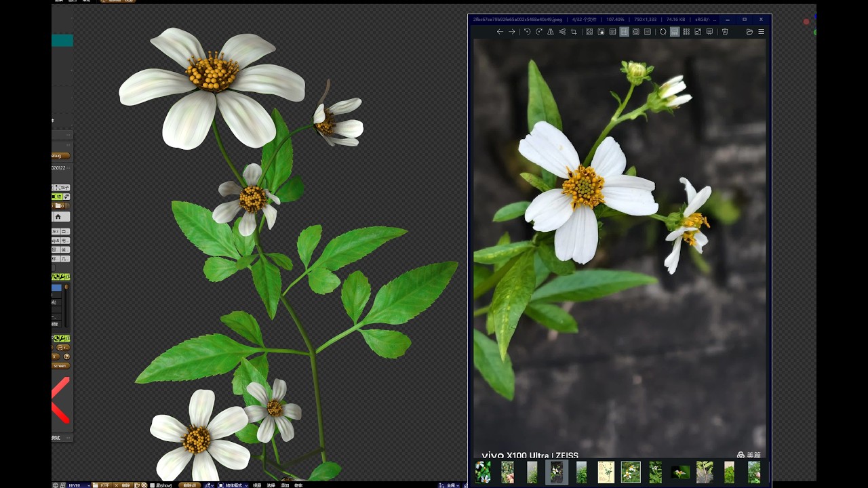The height and width of the screenshot is (488, 868).
Task: Rotate image clockwise in viewer
Action: pyautogui.click(x=538, y=32)
